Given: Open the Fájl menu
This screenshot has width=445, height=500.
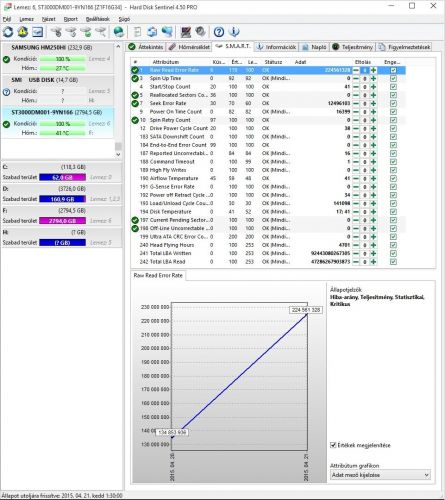Looking at the screenshot, I should (x=7, y=19).
